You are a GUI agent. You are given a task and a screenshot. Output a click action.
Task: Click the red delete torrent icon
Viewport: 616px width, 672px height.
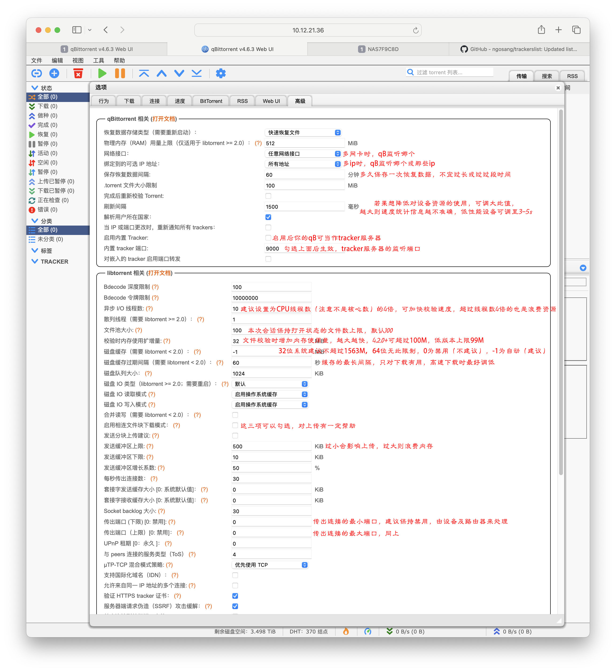point(78,73)
